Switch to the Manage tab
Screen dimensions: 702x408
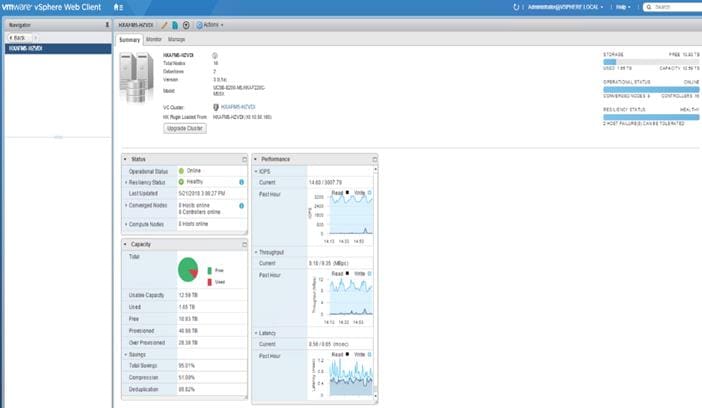click(x=176, y=39)
